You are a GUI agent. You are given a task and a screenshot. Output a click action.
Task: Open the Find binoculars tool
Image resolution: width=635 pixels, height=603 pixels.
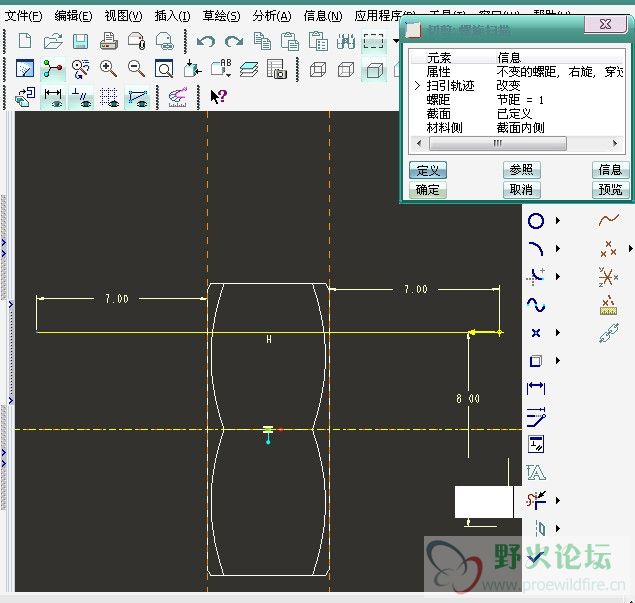click(x=346, y=41)
